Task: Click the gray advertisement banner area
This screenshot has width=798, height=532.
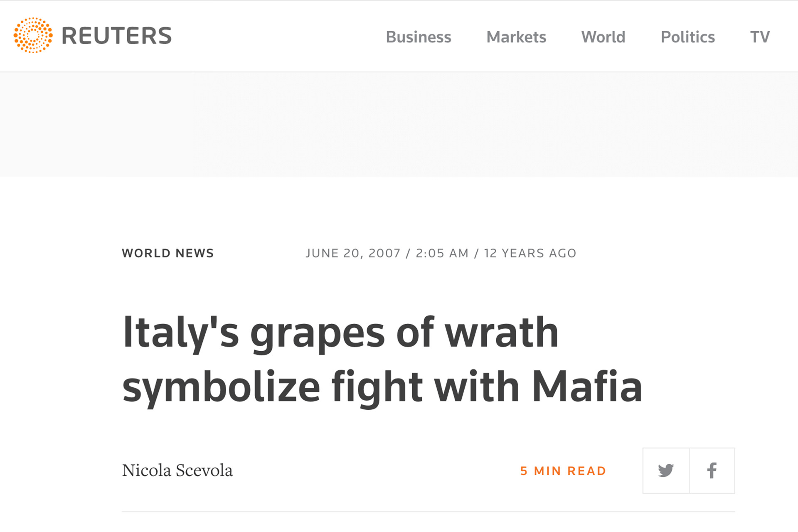Action: (x=399, y=124)
